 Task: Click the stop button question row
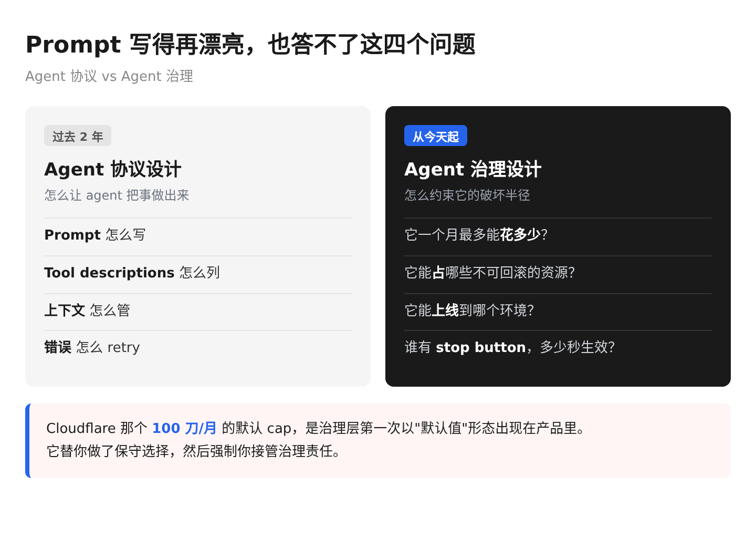pyautogui.click(x=558, y=347)
